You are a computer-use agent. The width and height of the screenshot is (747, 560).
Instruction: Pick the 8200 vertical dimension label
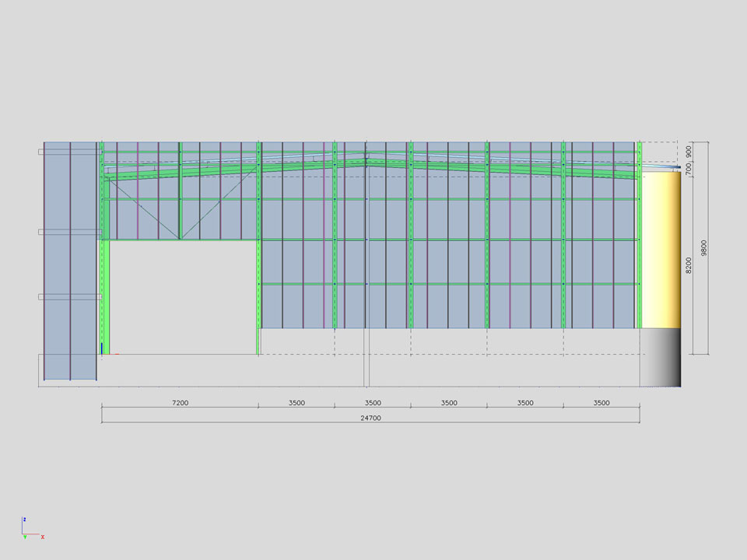(x=688, y=264)
